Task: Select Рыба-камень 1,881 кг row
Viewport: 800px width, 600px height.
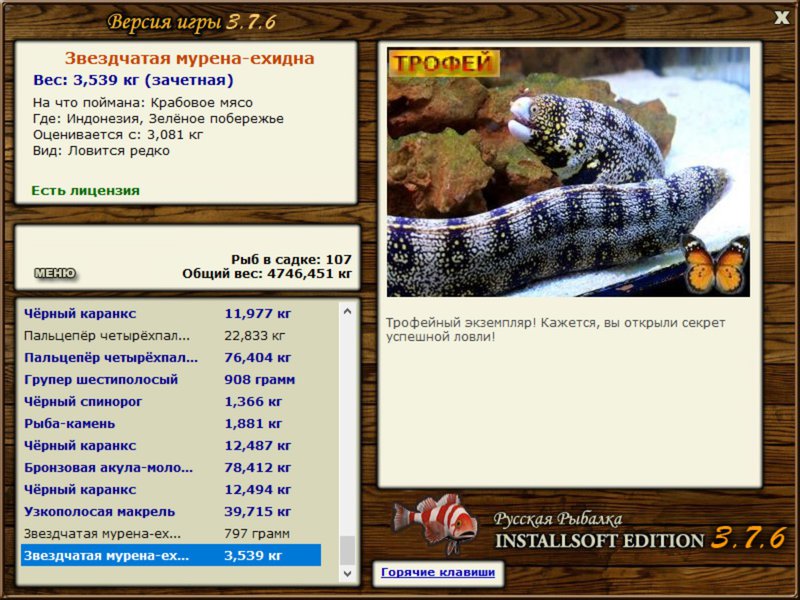Action: click(171, 423)
